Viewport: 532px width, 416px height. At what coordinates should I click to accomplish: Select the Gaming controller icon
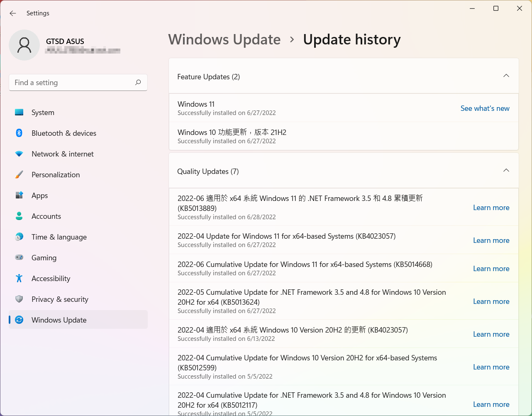pos(19,257)
